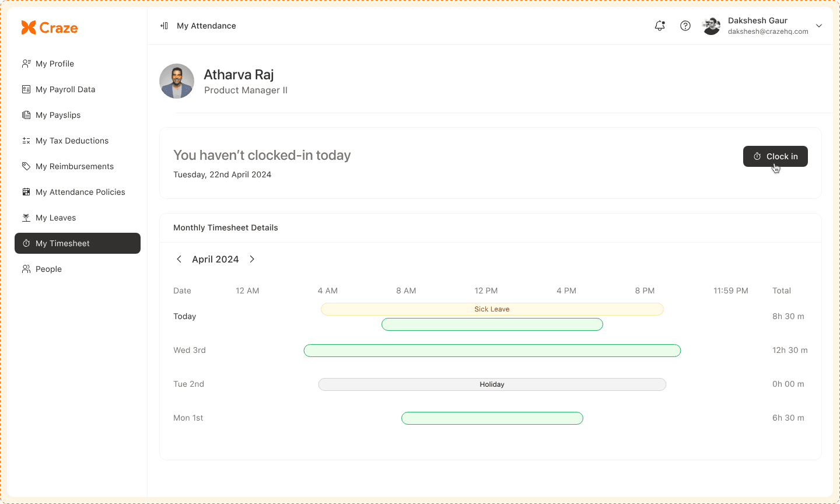The width and height of the screenshot is (840, 504).
Task: Click the 4 AM column header
Action: point(328,290)
